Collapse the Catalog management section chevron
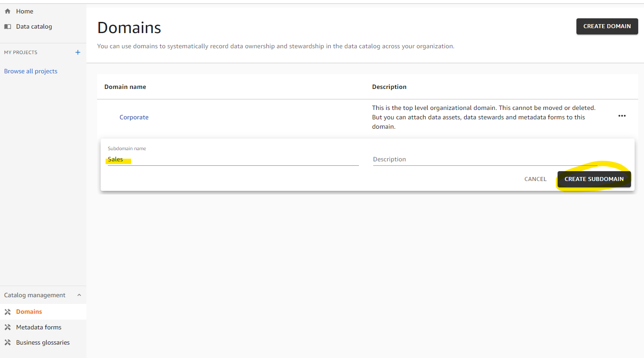This screenshot has height=358, width=644. point(79,295)
